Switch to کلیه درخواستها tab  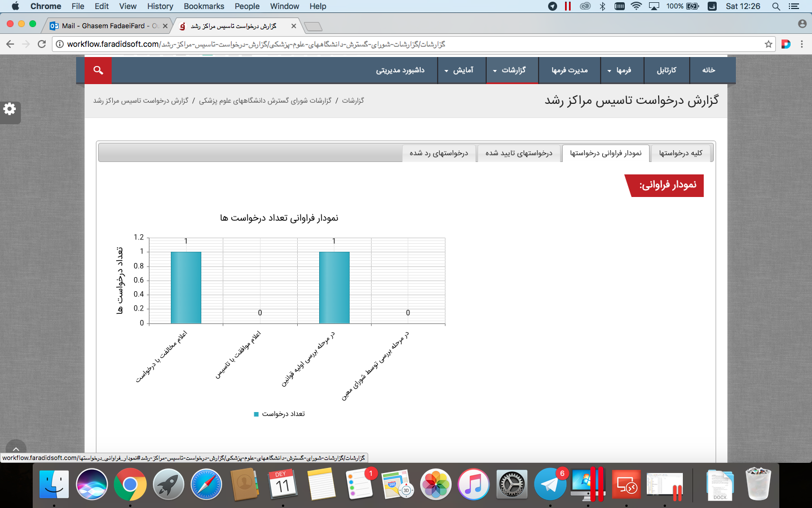click(x=681, y=153)
